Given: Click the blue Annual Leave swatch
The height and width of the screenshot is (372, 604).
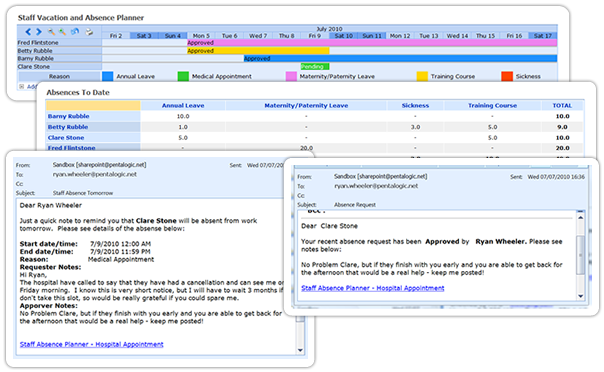Looking at the screenshot, I should pyautogui.click(x=107, y=76).
